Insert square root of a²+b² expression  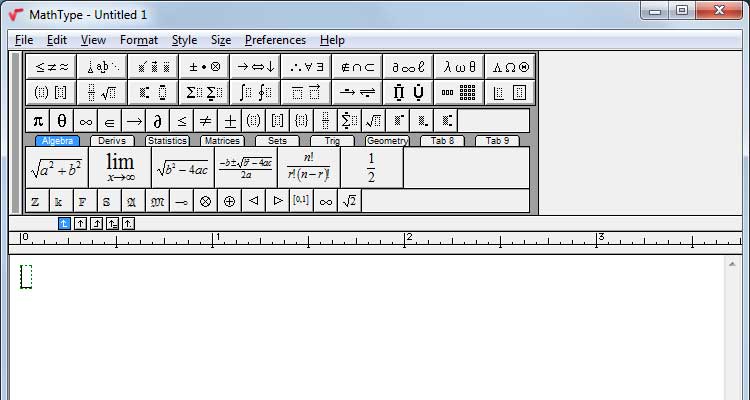(x=57, y=167)
